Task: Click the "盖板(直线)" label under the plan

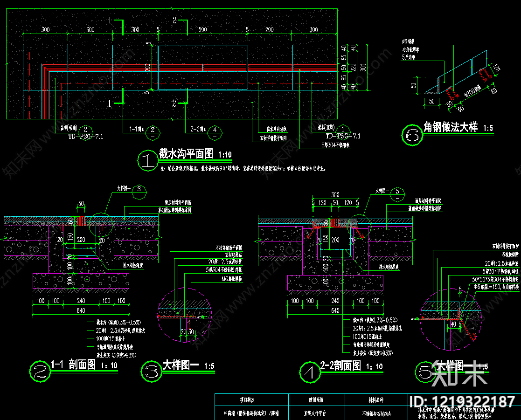Action: pos(326,128)
